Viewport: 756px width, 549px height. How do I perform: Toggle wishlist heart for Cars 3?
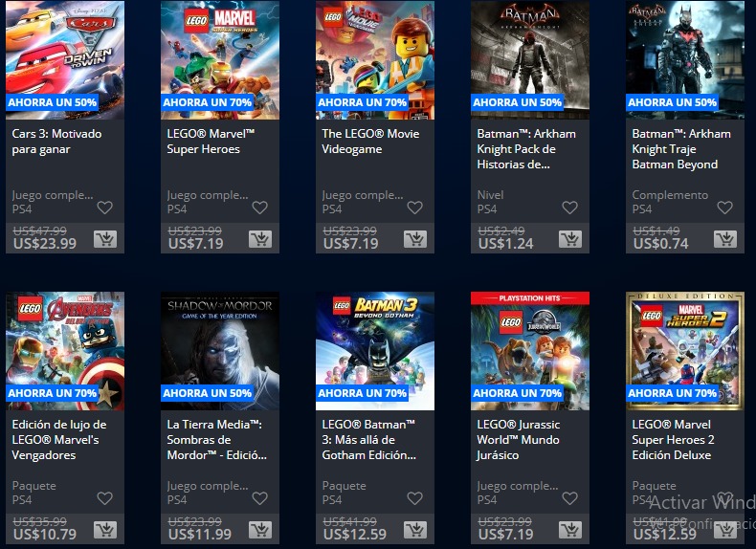(104, 208)
